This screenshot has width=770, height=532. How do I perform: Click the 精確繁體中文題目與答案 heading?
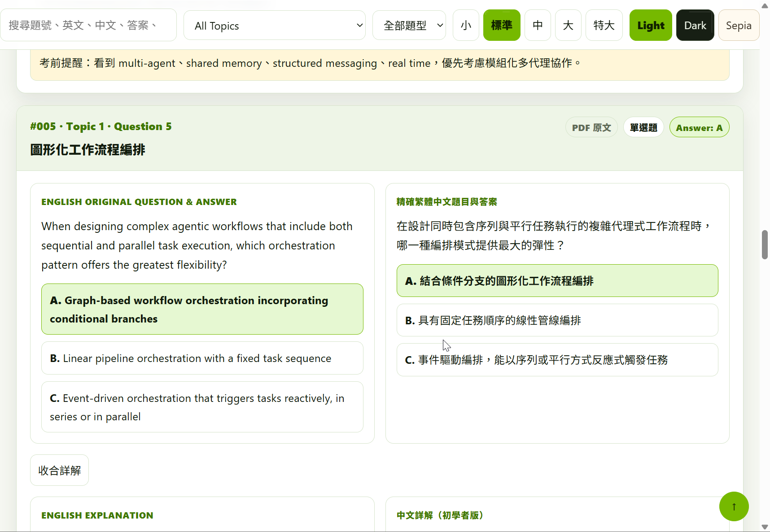[447, 202]
